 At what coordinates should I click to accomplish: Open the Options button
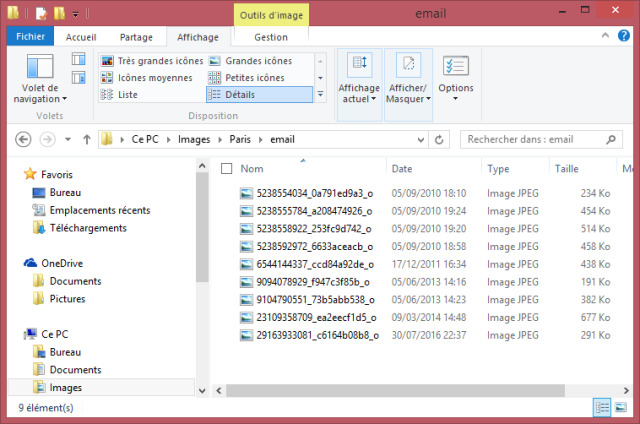[x=456, y=78]
